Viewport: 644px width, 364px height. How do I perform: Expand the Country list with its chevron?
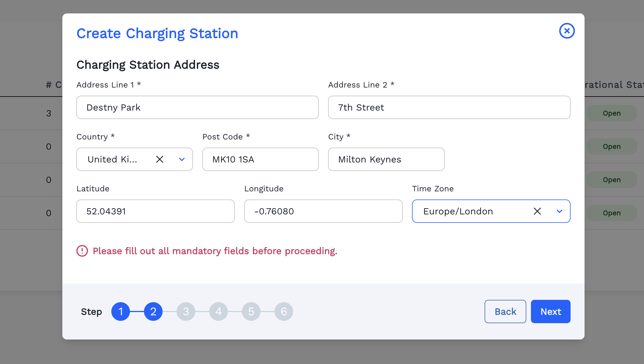(x=182, y=159)
